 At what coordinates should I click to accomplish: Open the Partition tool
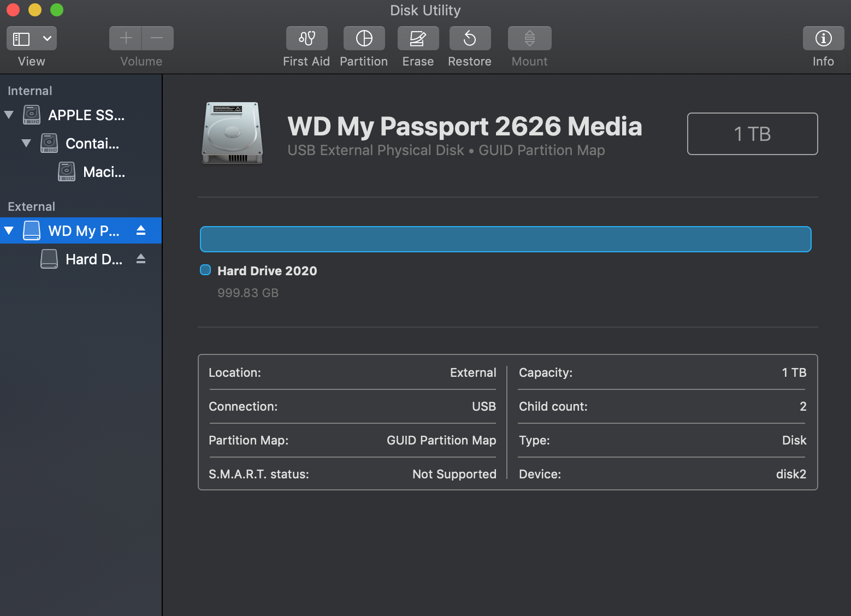click(364, 38)
